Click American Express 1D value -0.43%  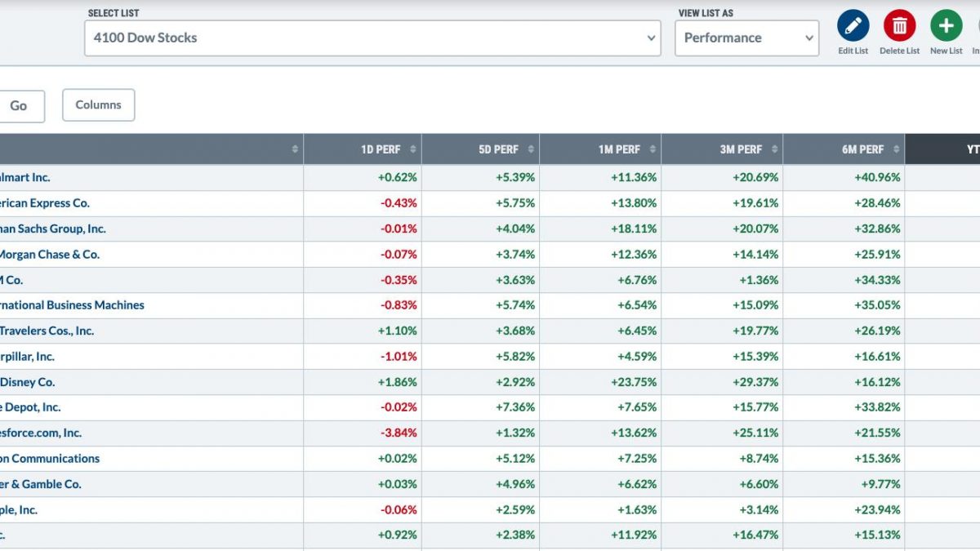pos(399,203)
